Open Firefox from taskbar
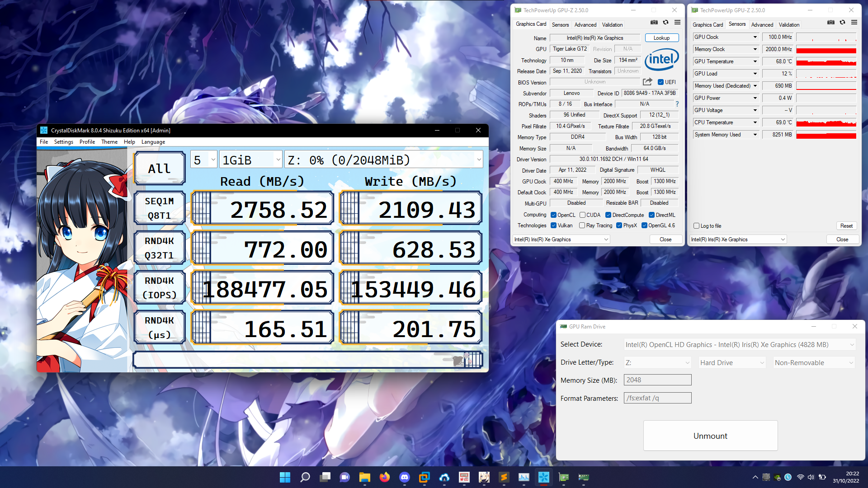This screenshot has width=868, height=488. 385,477
